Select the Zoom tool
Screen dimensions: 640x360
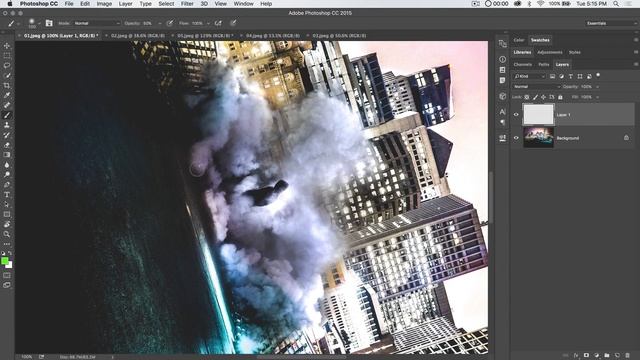pos(7,234)
